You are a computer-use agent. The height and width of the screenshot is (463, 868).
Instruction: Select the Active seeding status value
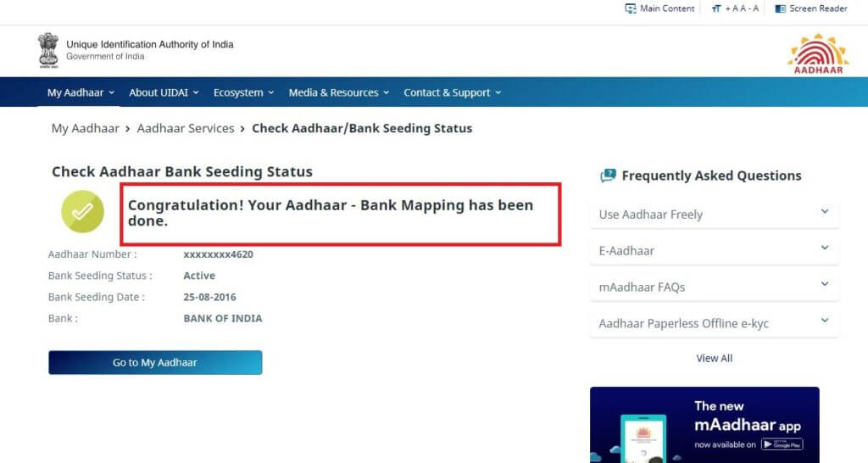[x=199, y=276]
